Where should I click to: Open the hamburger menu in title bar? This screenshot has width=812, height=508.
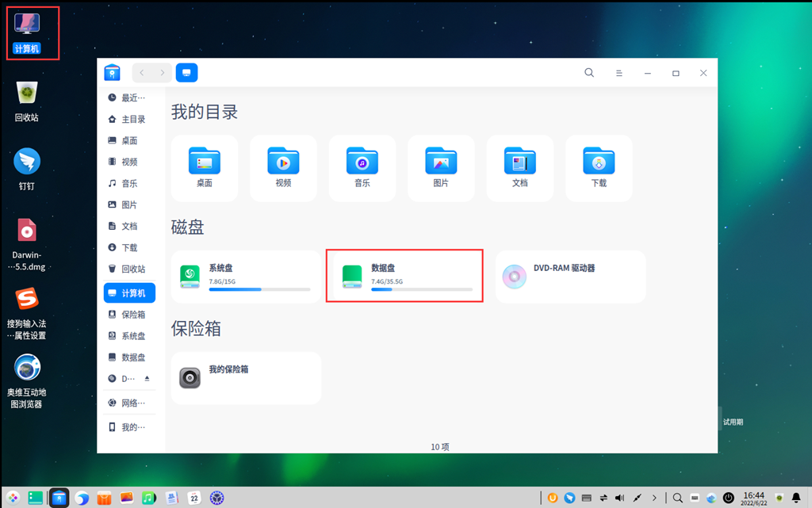(619, 73)
